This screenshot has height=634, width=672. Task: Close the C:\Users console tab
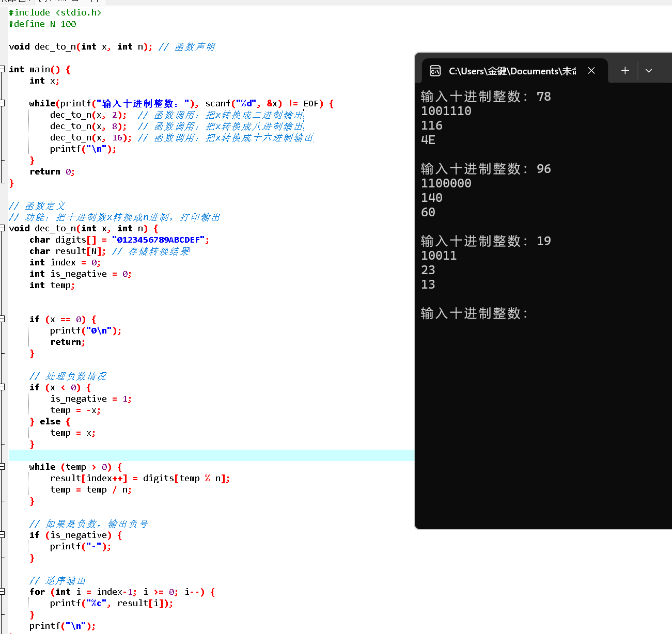(x=591, y=71)
